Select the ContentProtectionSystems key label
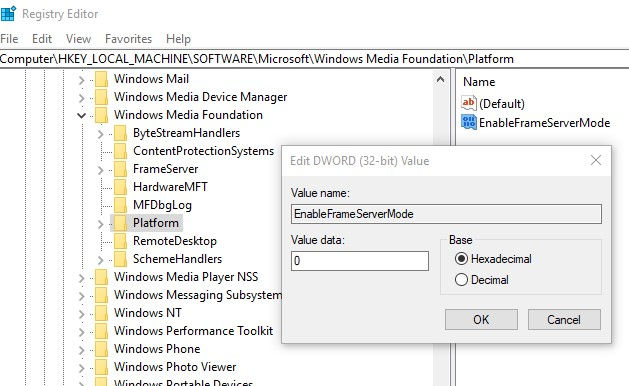 (x=203, y=151)
